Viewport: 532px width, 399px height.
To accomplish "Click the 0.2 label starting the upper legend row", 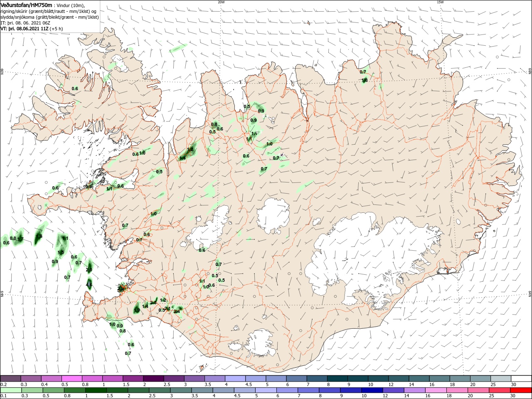I will 3,384.
